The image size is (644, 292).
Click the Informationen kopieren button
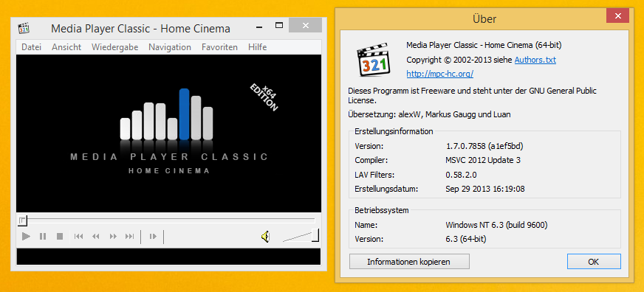(x=409, y=262)
